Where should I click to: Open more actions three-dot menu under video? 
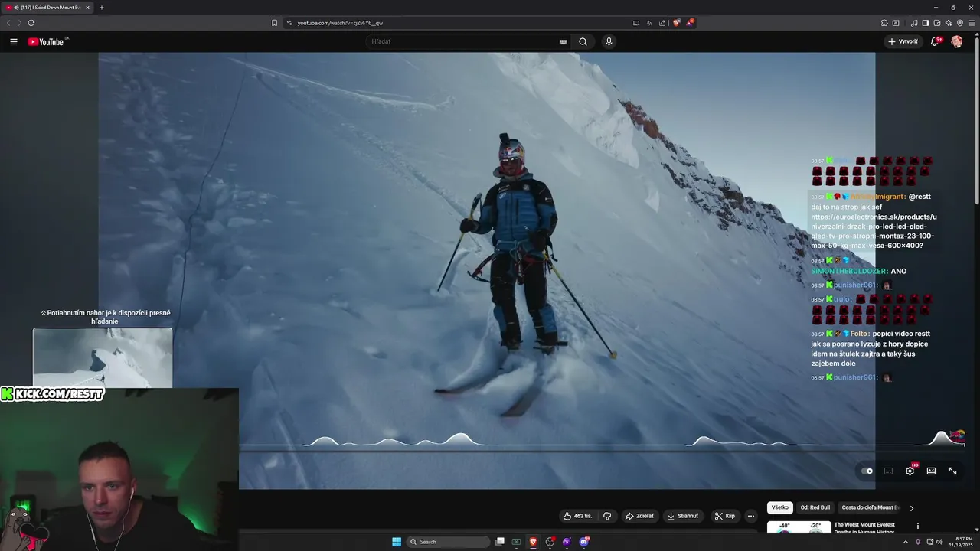pyautogui.click(x=750, y=516)
